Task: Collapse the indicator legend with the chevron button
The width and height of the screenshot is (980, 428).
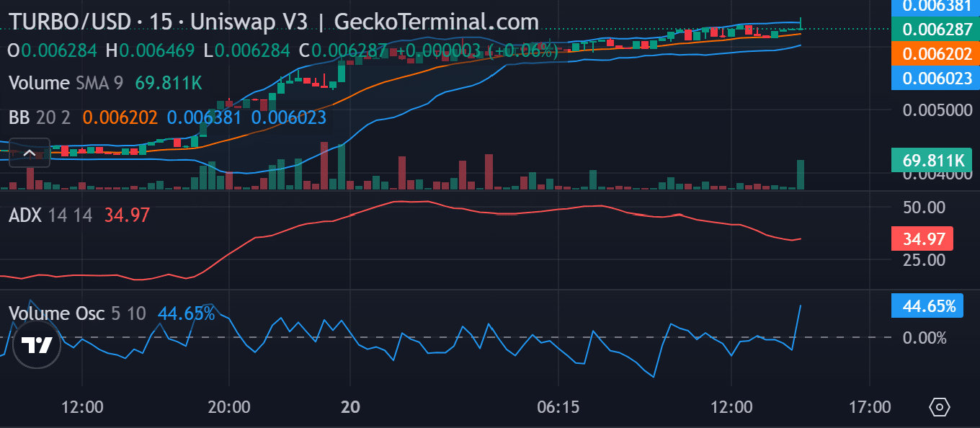Action: pyautogui.click(x=30, y=152)
